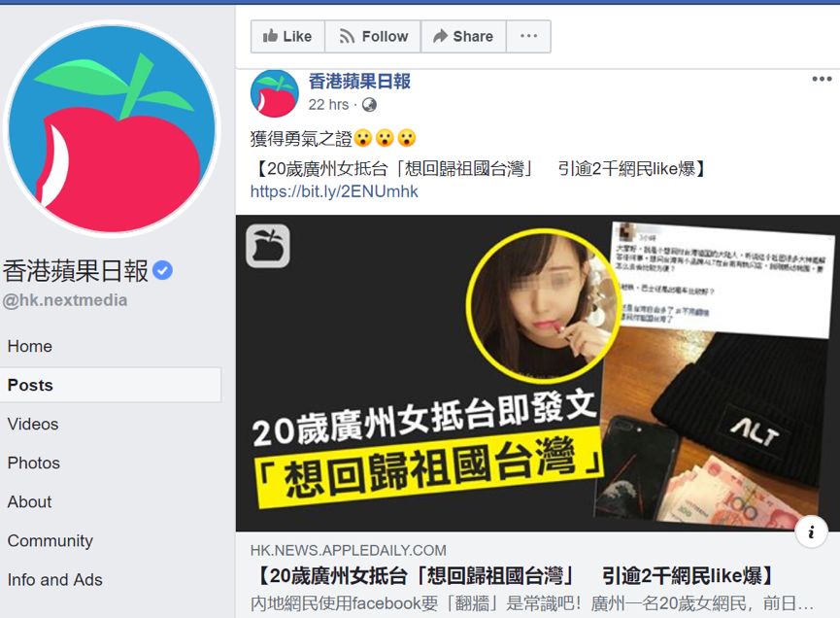The image size is (840, 618).
Task: Open the large apple profile picture
Action: tap(112, 129)
